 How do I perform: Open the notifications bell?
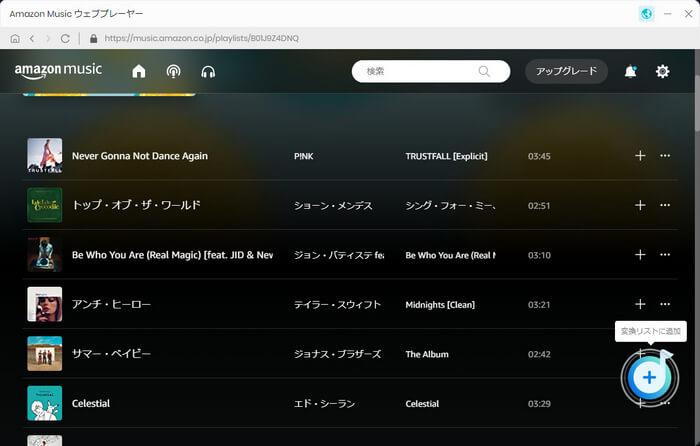[x=630, y=71]
